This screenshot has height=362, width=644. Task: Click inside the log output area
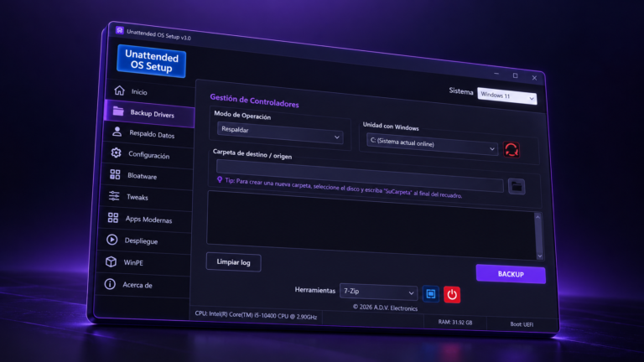tap(371, 225)
